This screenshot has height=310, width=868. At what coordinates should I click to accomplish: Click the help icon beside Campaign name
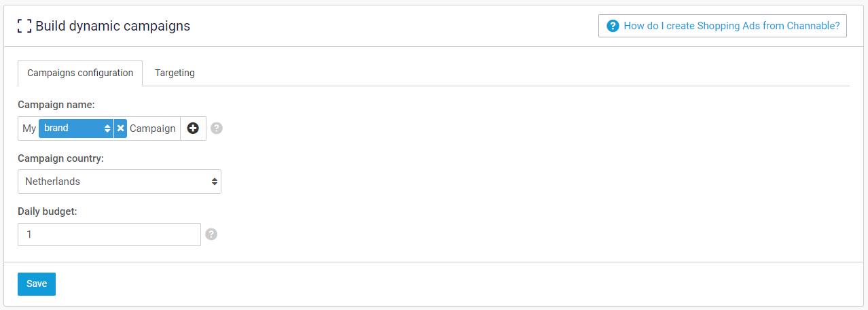tap(216, 128)
